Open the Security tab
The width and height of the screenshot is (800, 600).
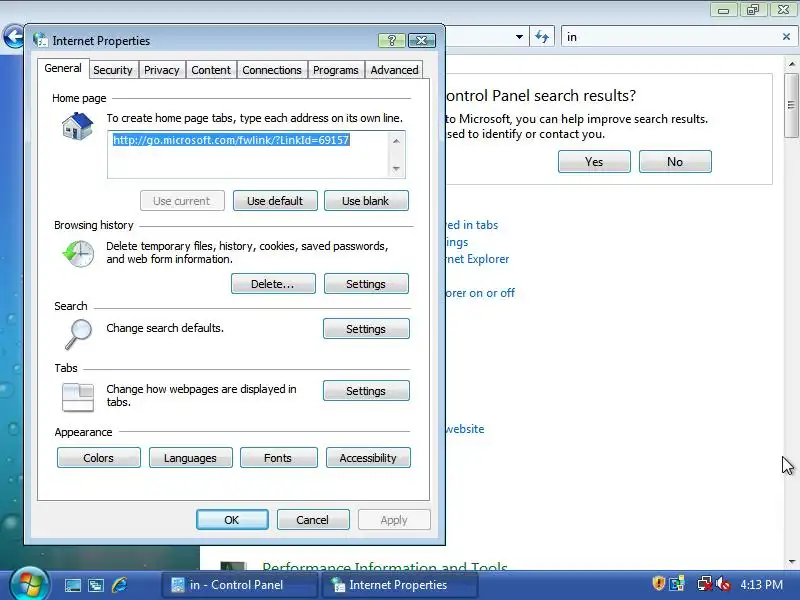(x=113, y=70)
